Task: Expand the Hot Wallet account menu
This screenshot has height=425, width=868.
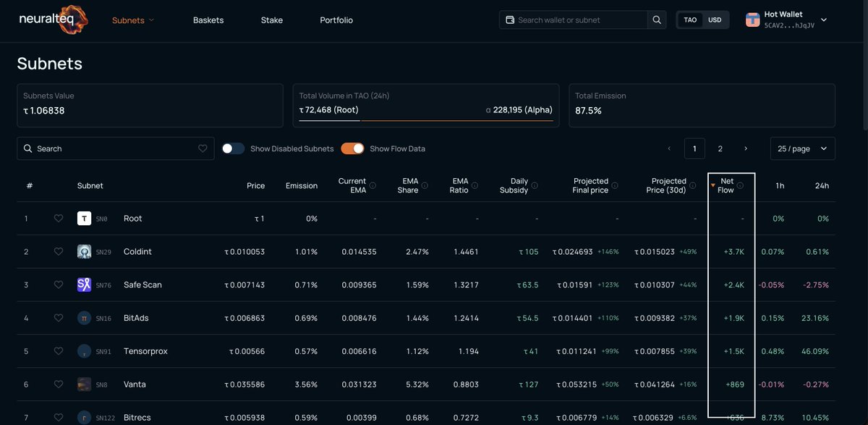Action: coord(824,20)
